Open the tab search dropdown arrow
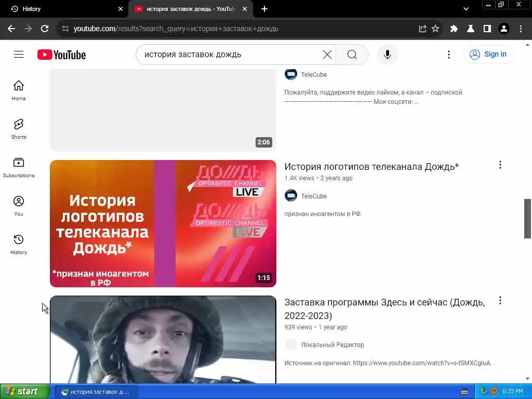Screen dimensions: 532x399 [x=466, y=9]
